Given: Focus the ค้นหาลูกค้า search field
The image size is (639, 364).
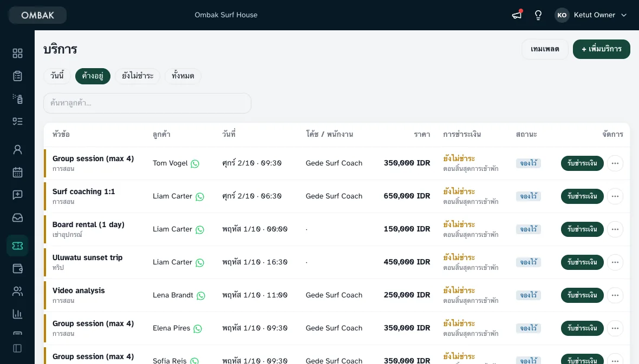Looking at the screenshot, I should point(147,103).
